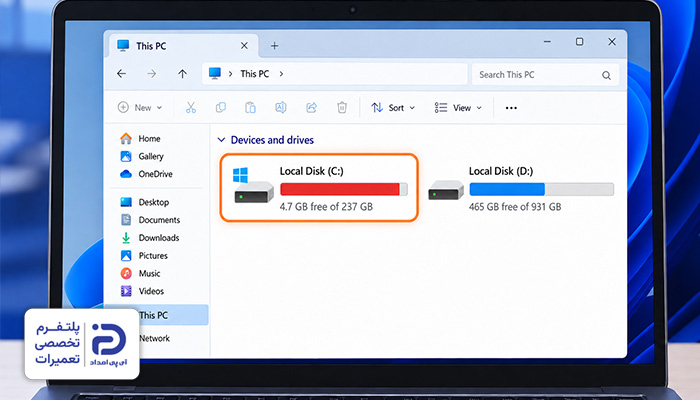
Task: Click the Share icon in toolbar
Action: (x=311, y=108)
